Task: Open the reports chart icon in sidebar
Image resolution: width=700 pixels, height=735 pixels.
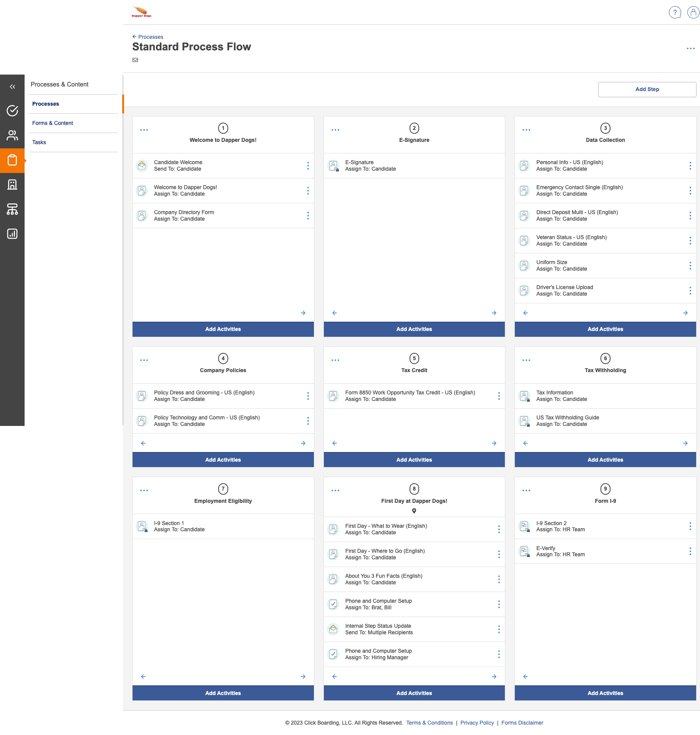Action: point(12,234)
